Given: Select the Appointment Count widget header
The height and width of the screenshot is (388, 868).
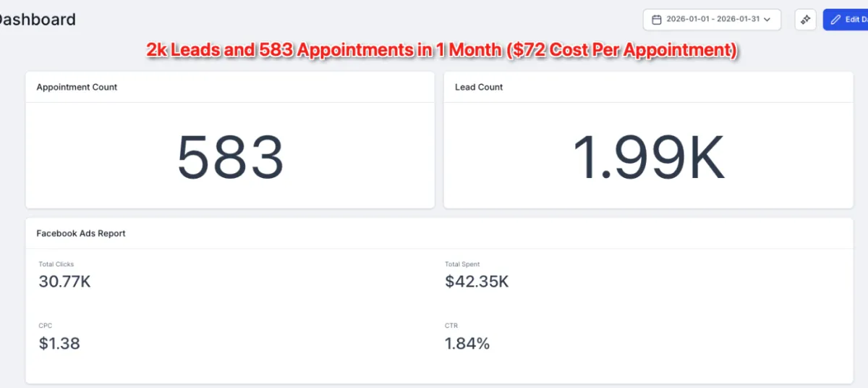Looking at the screenshot, I should 77,87.
